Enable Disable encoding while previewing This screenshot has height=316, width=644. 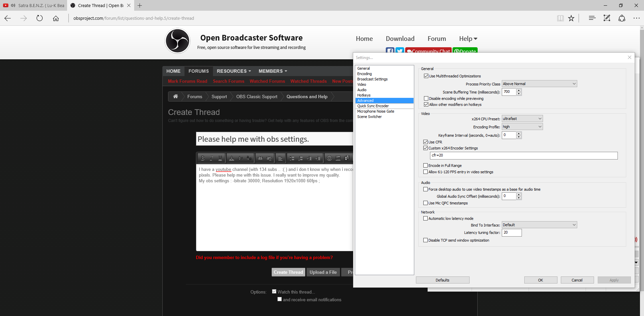pyautogui.click(x=426, y=99)
